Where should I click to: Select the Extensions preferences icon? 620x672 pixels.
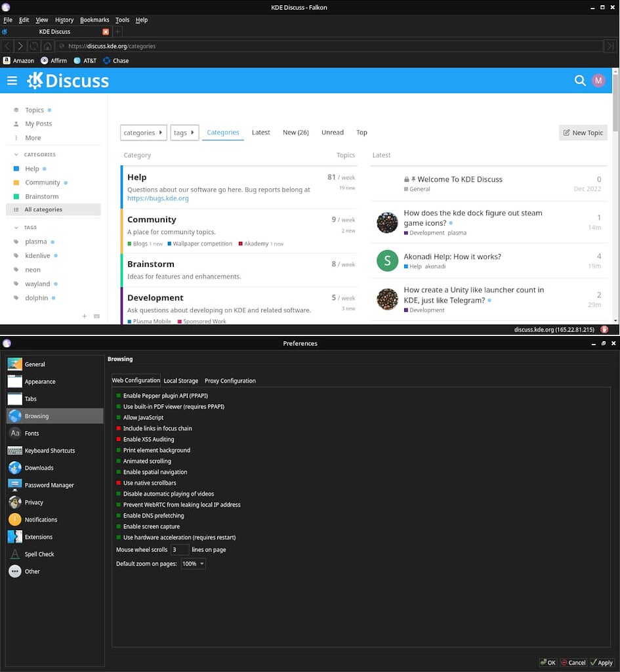click(x=14, y=536)
